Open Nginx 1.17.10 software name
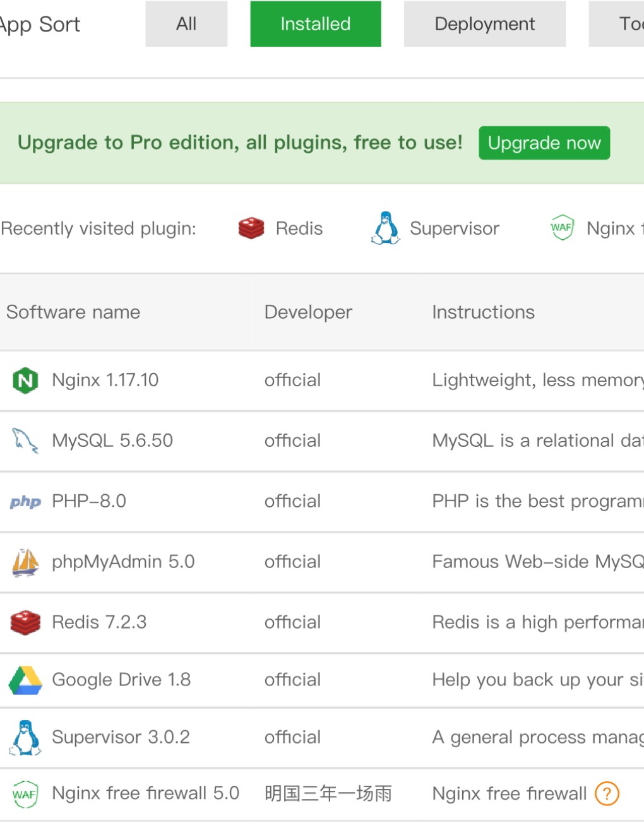This screenshot has width=644, height=835. coord(105,380)
